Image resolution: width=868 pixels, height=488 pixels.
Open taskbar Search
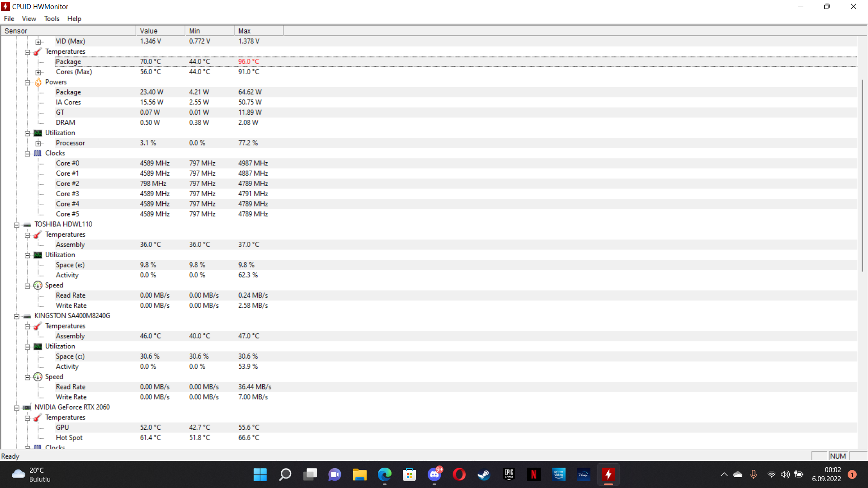[285, 474]
